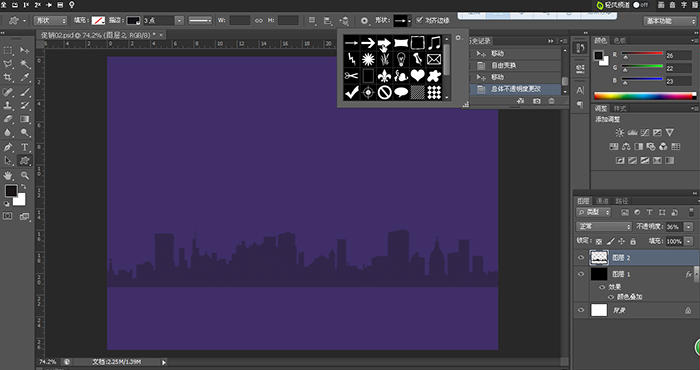The height and width of the screenshot is (370, 700).
Task: Select the Hand tool
Action: [x=8, y=175]
